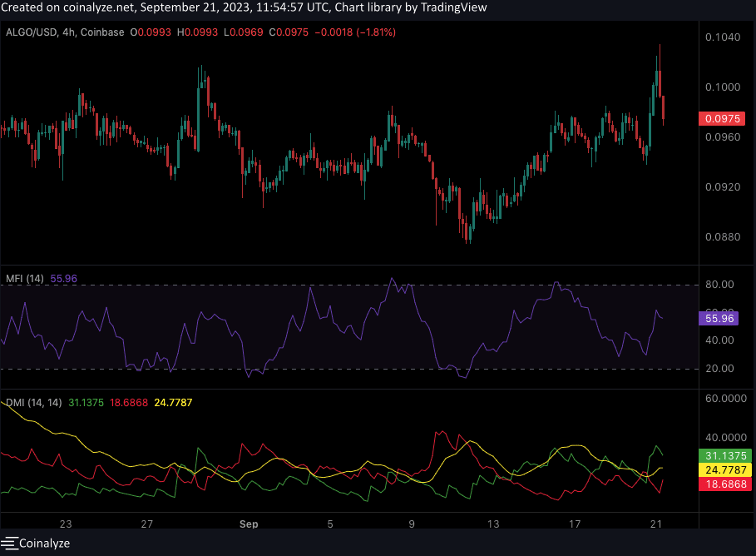Image resolution: width=756 pixels, height=556 pixels.
Task: Select the MFI value tag 55.96
Action: click(720, 318)
